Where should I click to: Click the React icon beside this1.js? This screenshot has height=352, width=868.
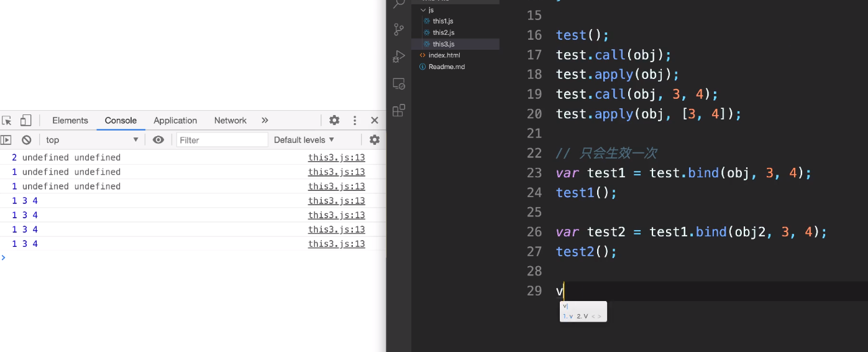(427, 21)
